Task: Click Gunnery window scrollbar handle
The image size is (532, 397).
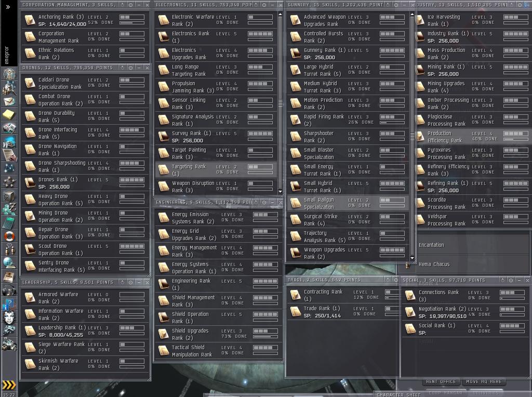Action: click(412, 136)
